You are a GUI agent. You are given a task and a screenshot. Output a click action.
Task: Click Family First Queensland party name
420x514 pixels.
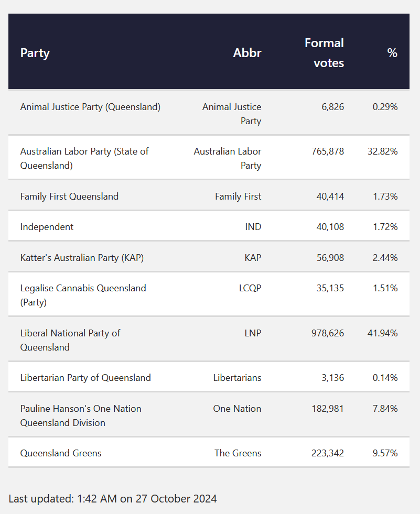tap(69, 196)
